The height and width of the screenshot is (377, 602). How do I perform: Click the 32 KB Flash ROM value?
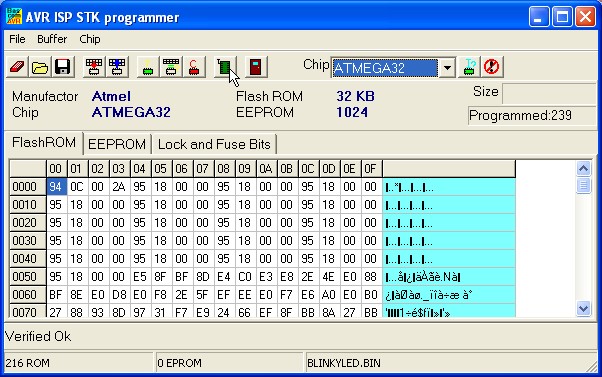[356, 96]
